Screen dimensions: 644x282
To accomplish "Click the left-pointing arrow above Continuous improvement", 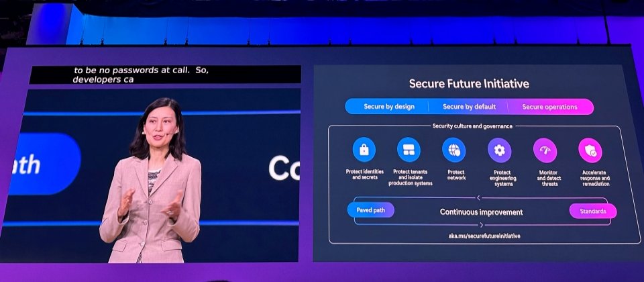I will coord(478,197).
